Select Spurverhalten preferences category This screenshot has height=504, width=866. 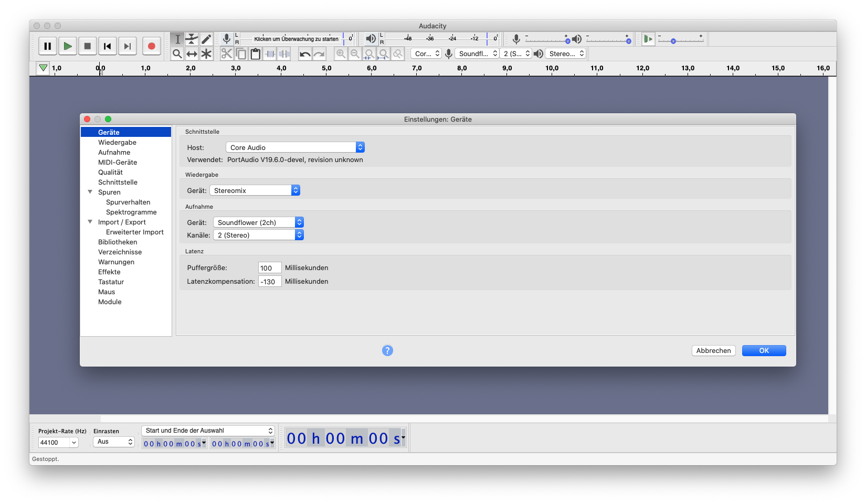click(128, 202)
